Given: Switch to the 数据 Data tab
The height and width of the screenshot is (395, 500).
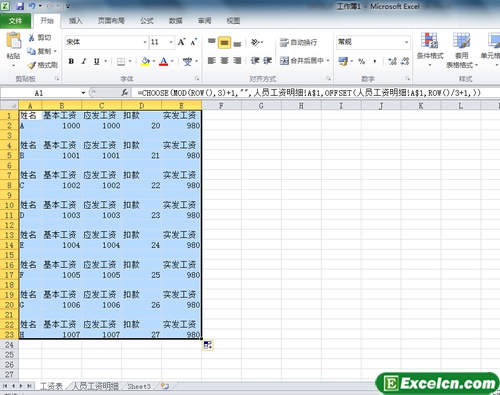Looking at the screenshot, I should tap(175, 21).
